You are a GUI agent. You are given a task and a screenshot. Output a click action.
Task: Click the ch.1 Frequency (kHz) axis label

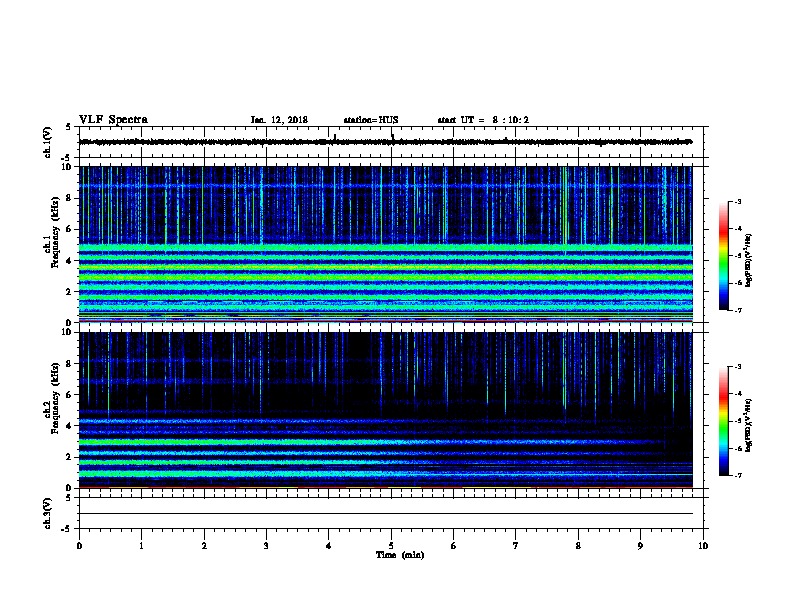pos(51,232)
